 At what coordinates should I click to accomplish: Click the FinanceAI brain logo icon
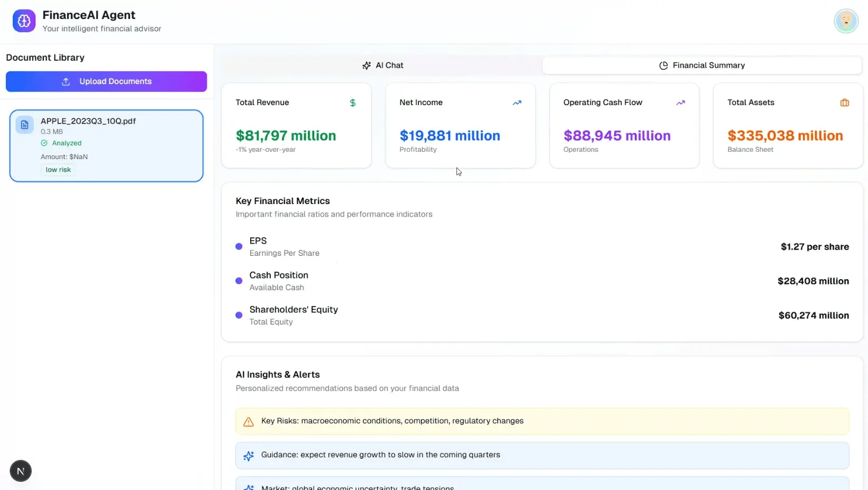24,21
